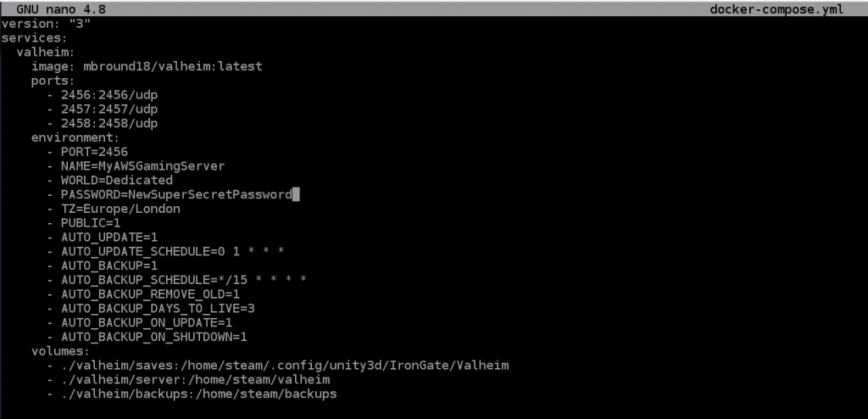Click the environment key line
868x419 pixels.
75,137
